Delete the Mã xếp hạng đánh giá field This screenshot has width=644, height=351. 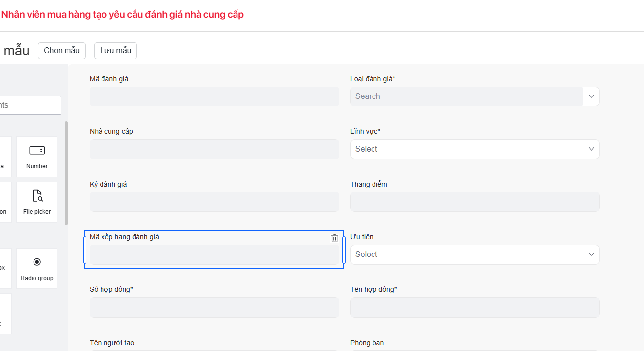click(334, 238)
